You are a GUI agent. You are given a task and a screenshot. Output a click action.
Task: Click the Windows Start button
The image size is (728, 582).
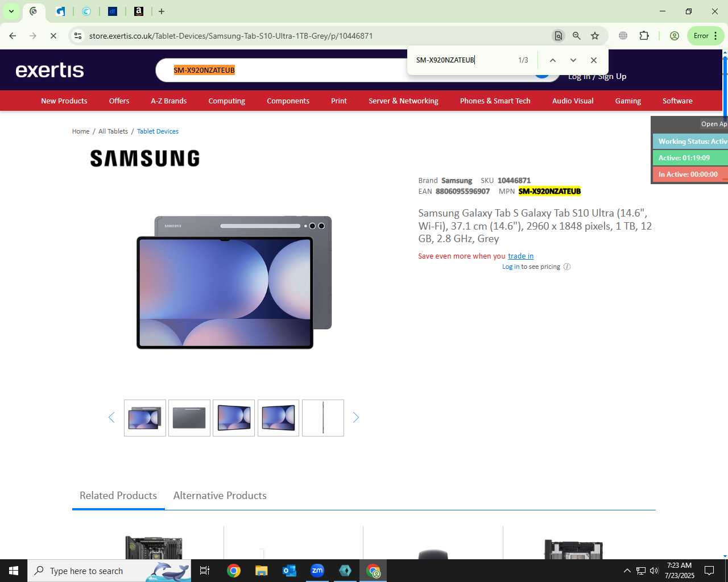coord(14,571)
